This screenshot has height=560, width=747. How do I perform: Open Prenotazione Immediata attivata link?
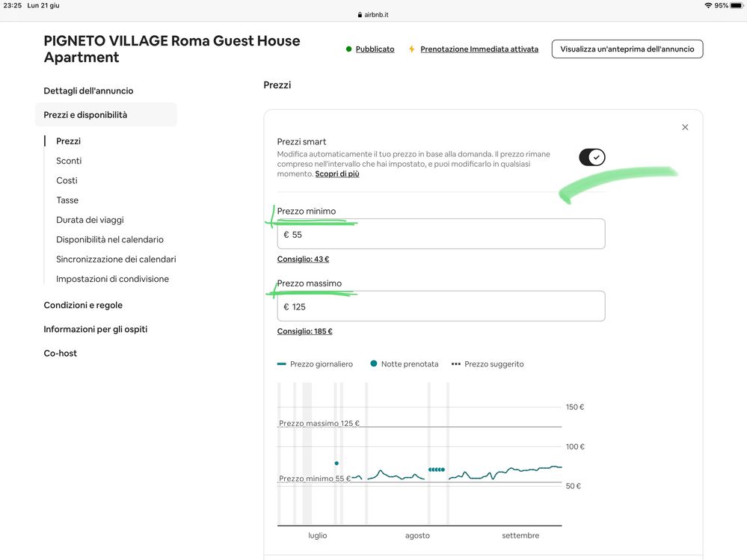pyautogui.click(x=479, y=49)
